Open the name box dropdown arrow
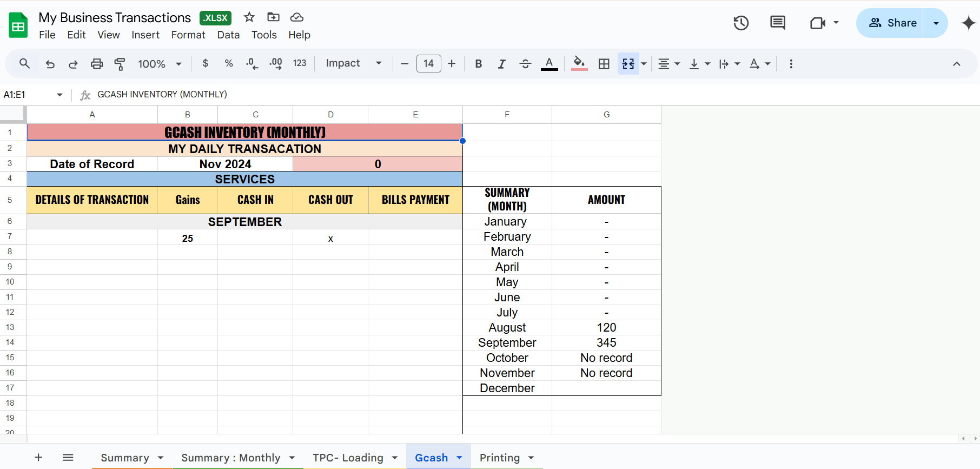 click(59, 95)
